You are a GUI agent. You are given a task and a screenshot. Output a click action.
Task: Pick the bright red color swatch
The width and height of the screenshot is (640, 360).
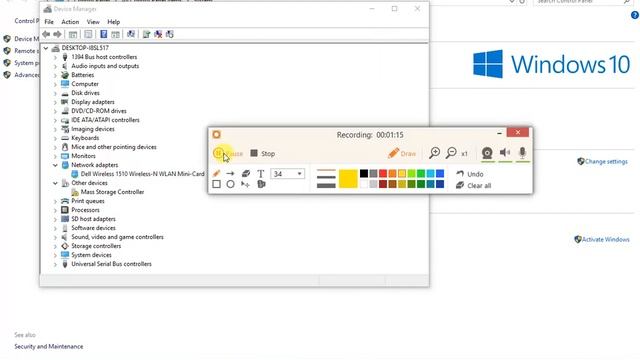[383, 173]
